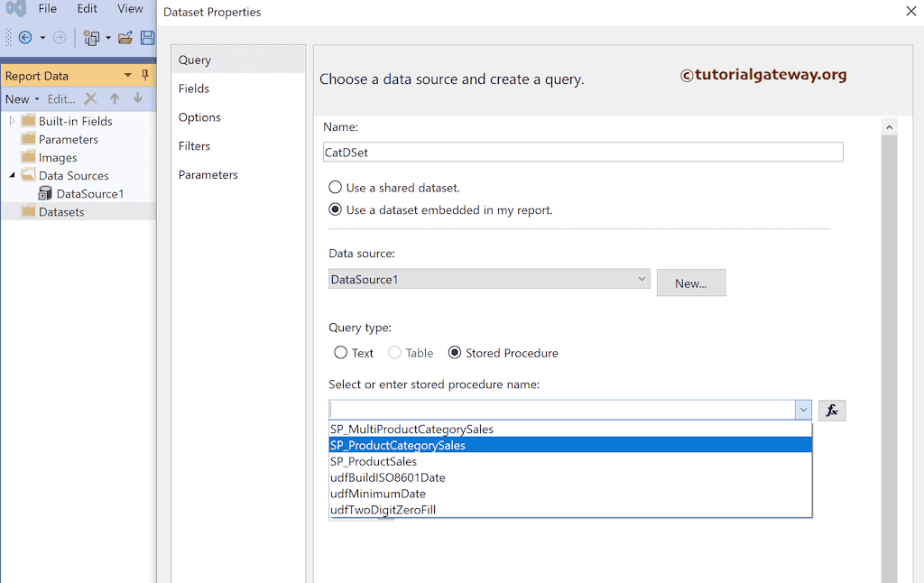Screen dimensions: 924x583
Task: Move item up with the up-arrow icon
Action: click(x=114, y=98)
